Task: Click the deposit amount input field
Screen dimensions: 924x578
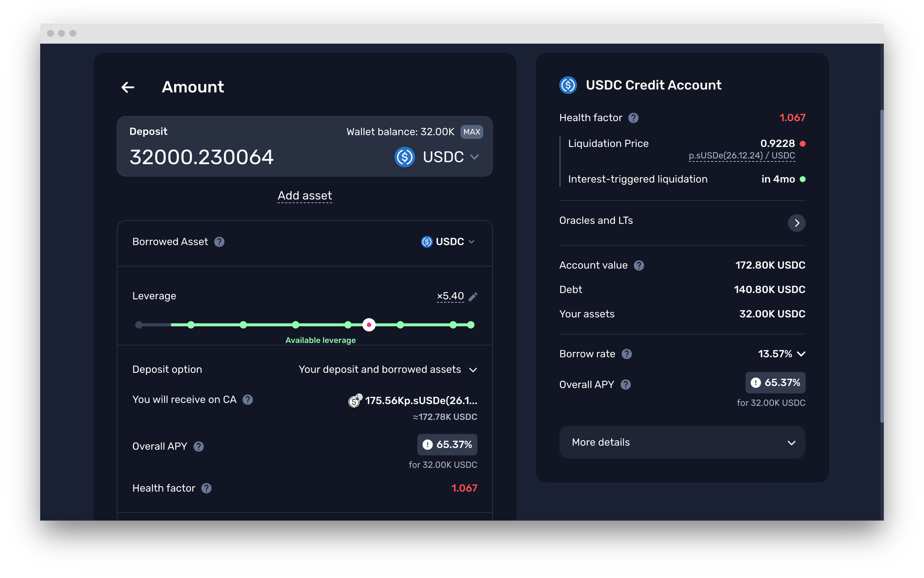Action: pyautogui.click(x=202, y=157)
